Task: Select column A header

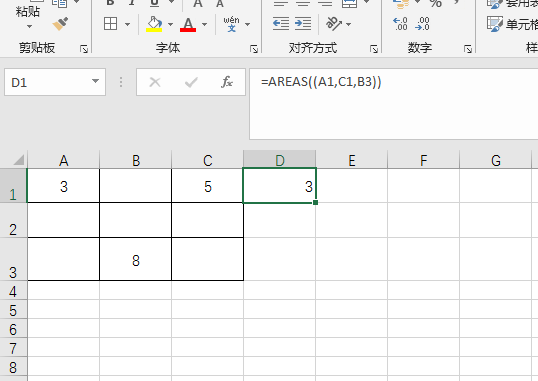Action: (x=63, y=160)
